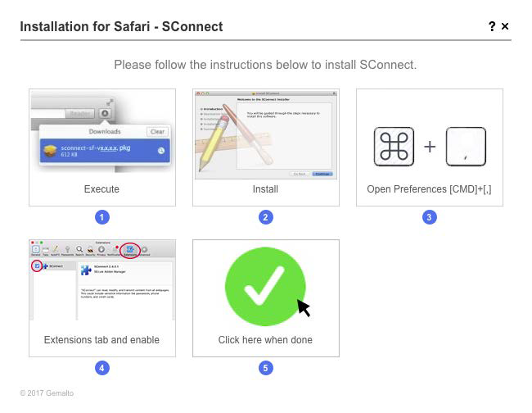Click the green checkmark done icon
Screen dimensions: 532x413
click(x=265, y=286)
